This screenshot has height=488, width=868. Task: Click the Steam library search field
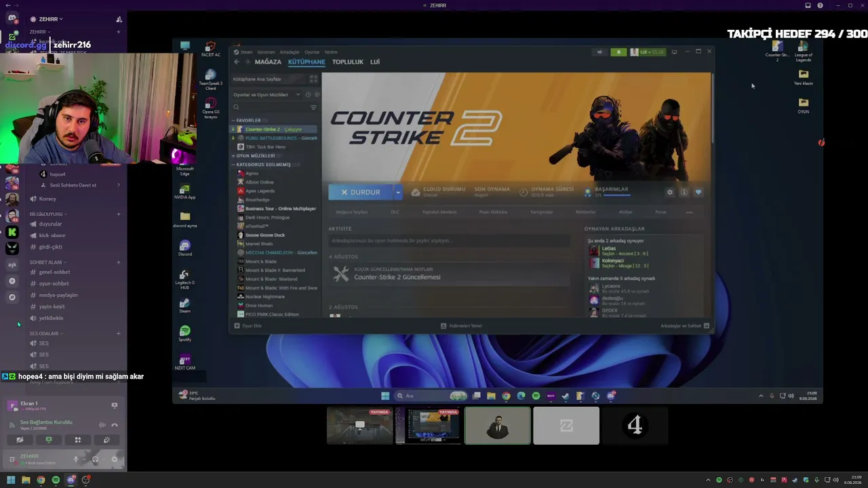coord(271,107)
